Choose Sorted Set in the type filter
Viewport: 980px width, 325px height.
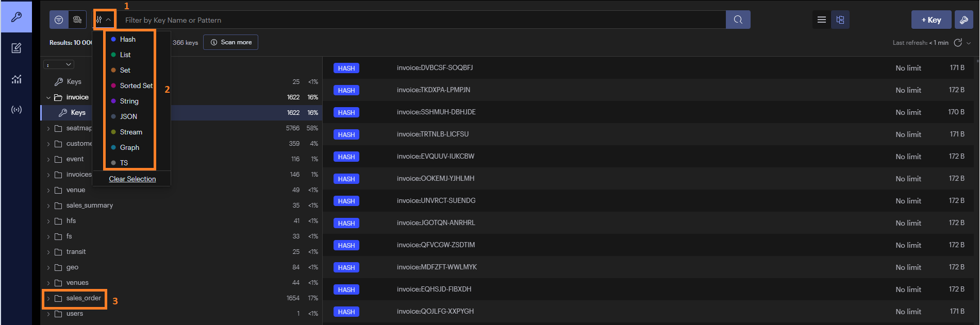point(136,85)
